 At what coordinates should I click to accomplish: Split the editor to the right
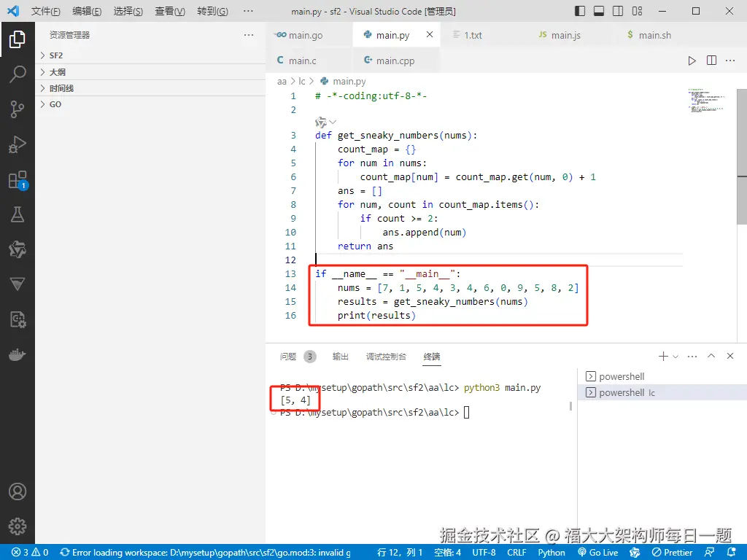711,61
